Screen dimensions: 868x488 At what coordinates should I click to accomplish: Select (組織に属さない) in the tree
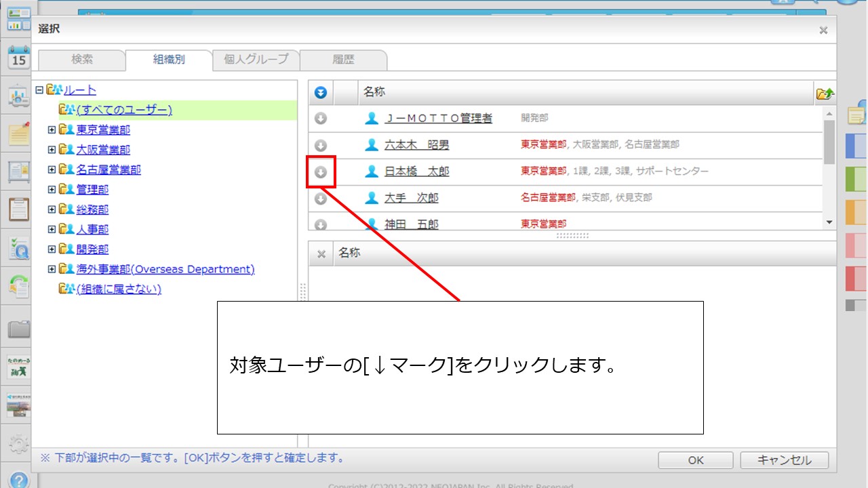pos(119,289)
